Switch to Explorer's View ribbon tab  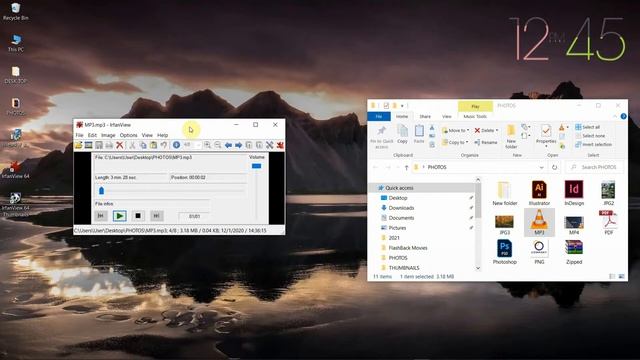[447, 116]
